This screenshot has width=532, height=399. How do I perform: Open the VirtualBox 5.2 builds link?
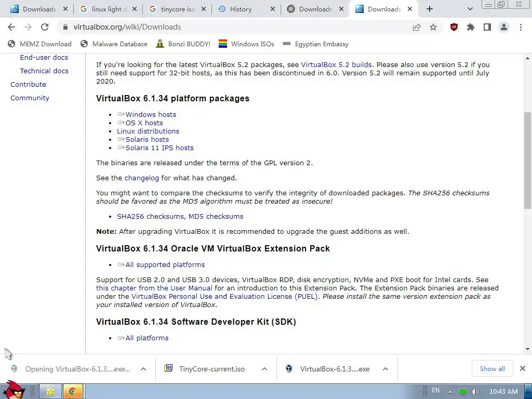pos(336,65)
